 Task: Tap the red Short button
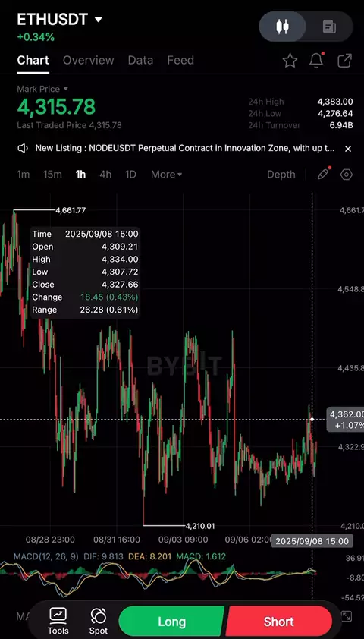(x=279, y=622)
